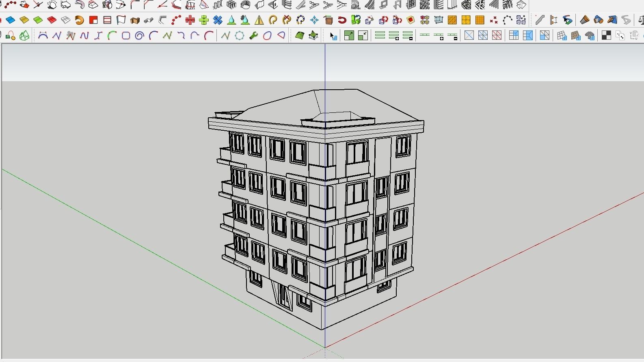This screenshot has height=362, width=644.
Task: Click the orange swirl arrow icon
Action: pyautogui.click(x=80, y=20)
